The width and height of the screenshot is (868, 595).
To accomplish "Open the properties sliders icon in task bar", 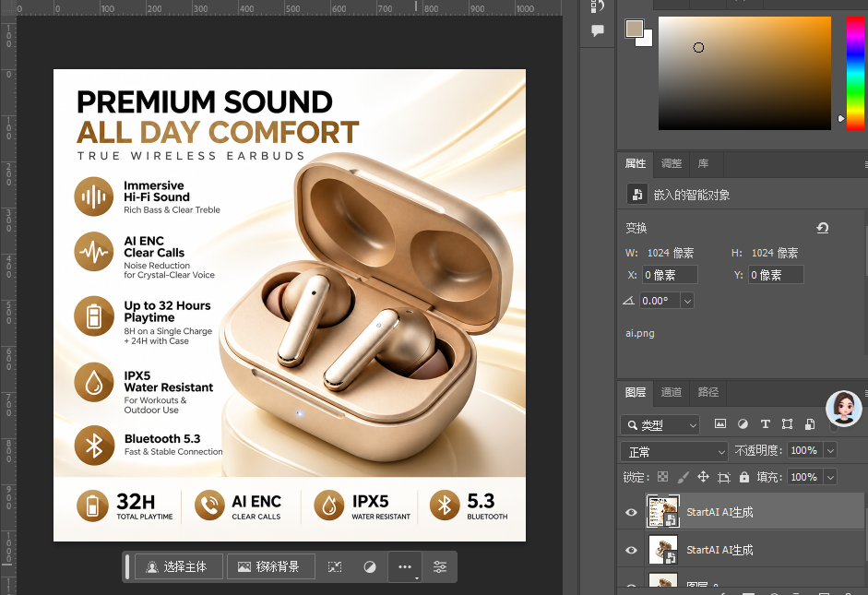I will 440,566.
